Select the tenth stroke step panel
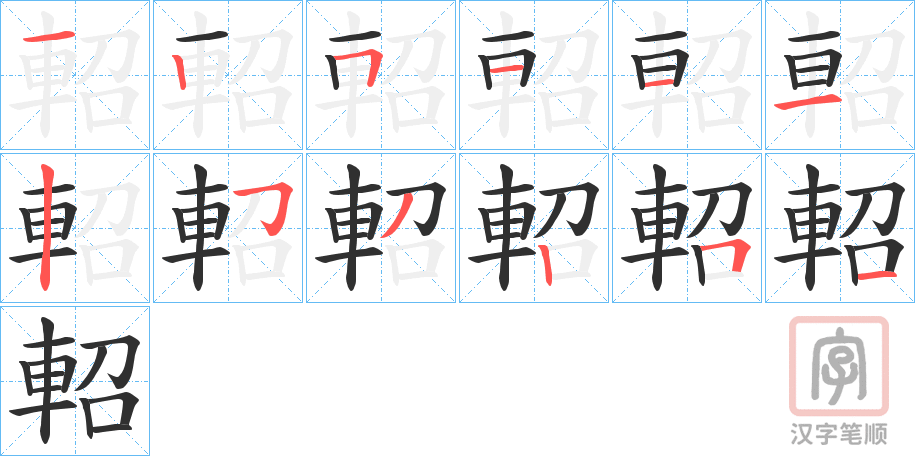 [x=534, y=228]
